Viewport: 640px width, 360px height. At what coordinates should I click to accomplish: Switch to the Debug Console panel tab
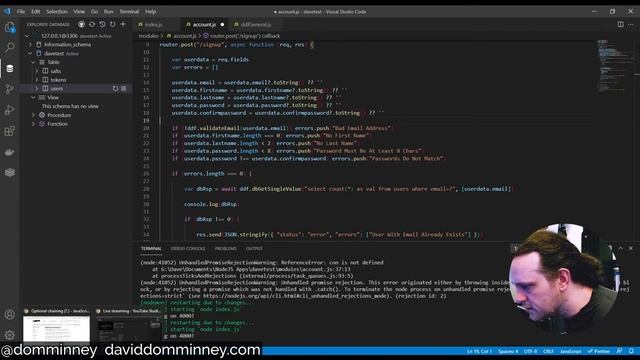188,249
